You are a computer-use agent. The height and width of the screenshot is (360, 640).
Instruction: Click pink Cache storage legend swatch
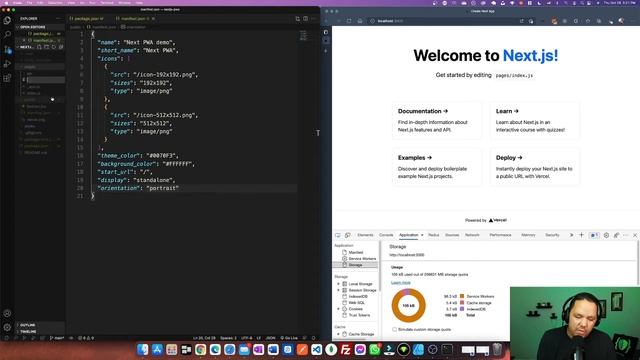pos(462,303)
